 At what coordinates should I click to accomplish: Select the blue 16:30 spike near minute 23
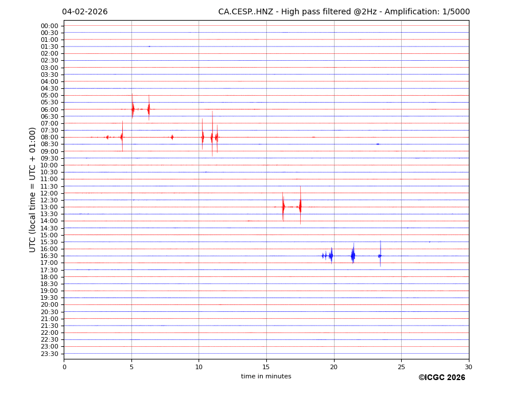[380, 256]
